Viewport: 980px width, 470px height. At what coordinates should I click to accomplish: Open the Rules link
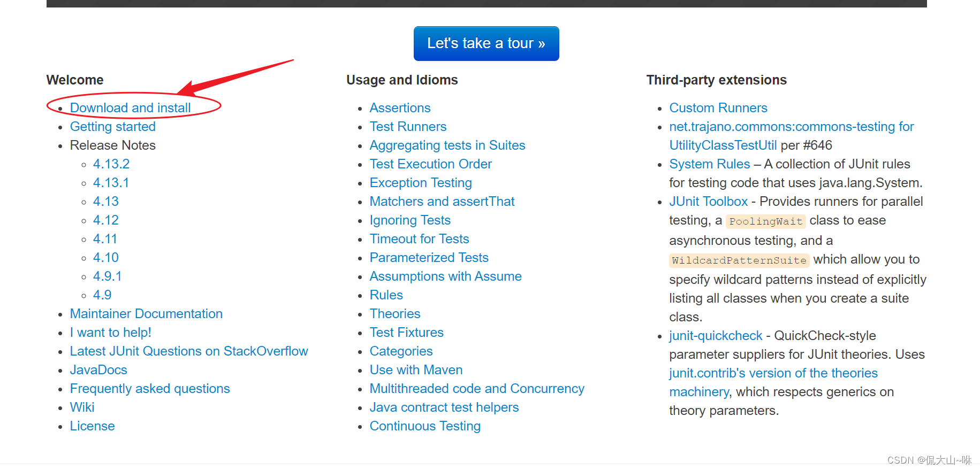[386, 295]
